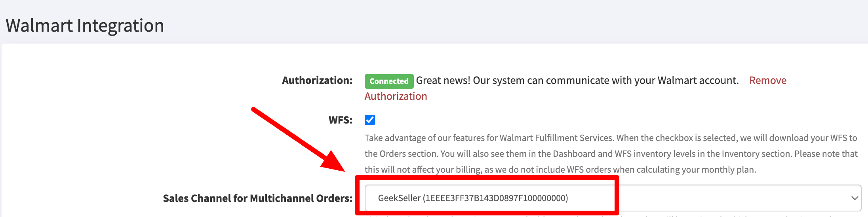Click the blue checkmark next to WFS
Viewport: 868px width, 217px height.
click(x=370, y=120)
